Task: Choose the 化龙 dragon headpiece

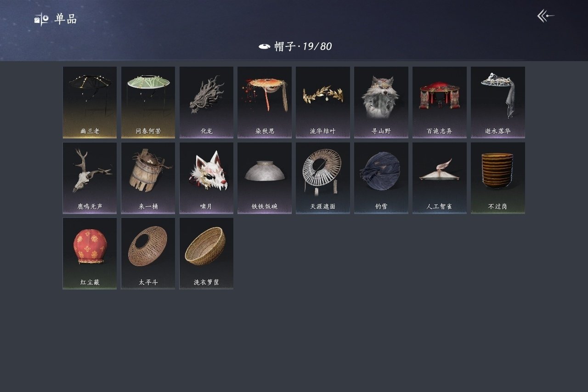Action: 206,102
